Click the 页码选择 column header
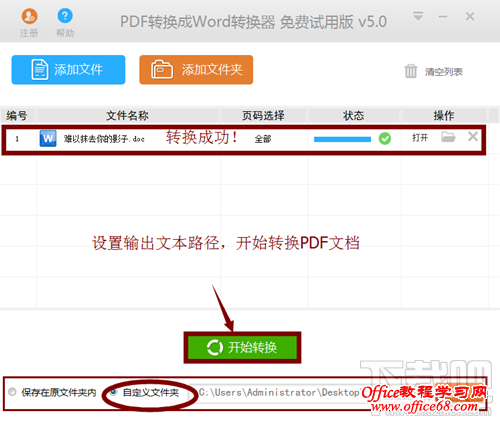500x421 pixels. click(263, 116)
